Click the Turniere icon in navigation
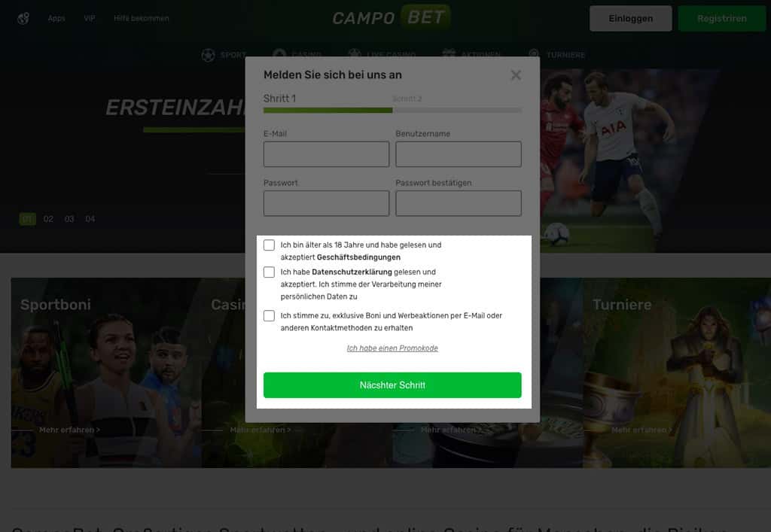This screenshot has height=532, width=771. [x=534, y=53]
